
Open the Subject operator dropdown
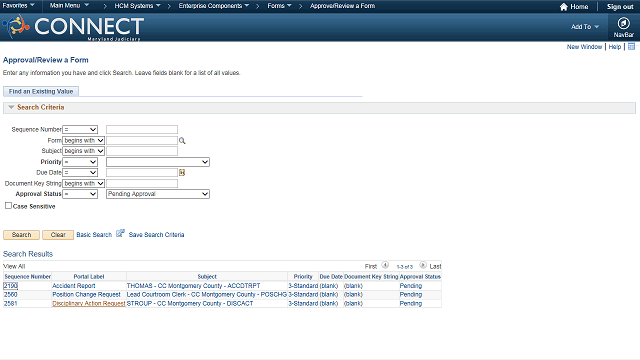click(x=84, y=151)
